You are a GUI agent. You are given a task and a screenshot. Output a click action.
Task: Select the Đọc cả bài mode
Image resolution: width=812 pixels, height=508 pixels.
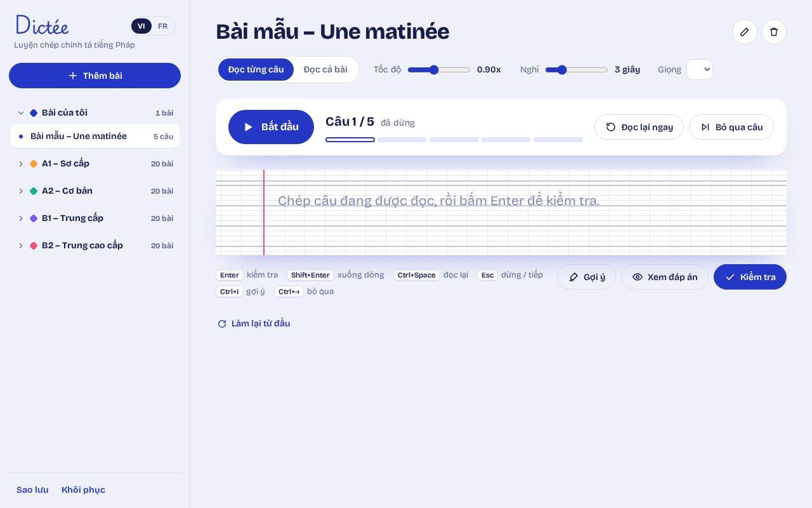click(325, 69)
